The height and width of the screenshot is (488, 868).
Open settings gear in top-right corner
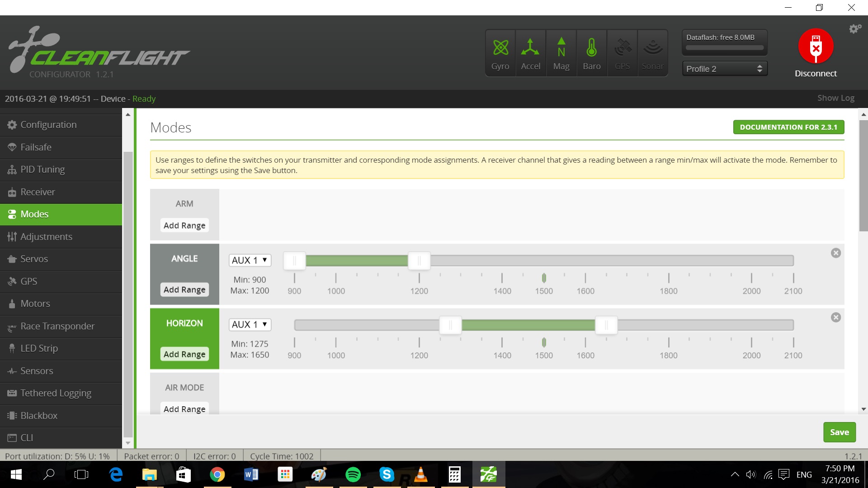(854, 29)
